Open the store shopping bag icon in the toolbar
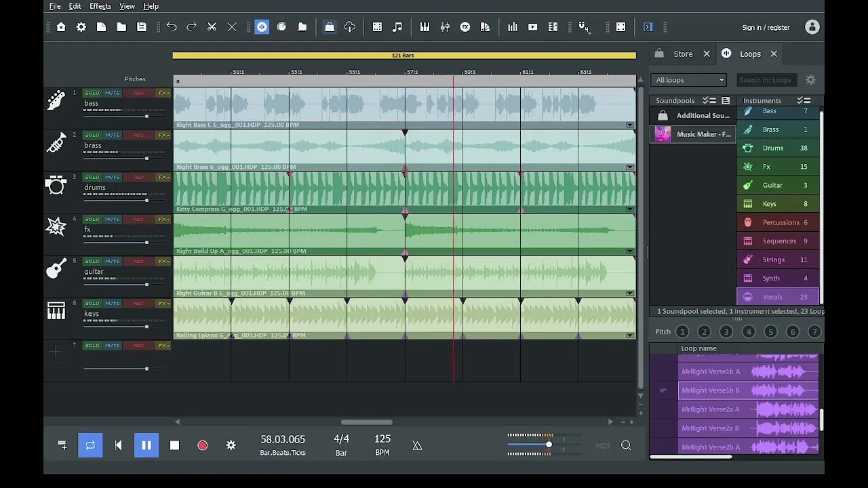This screenshot has width=868, height=488. [330, 27]
